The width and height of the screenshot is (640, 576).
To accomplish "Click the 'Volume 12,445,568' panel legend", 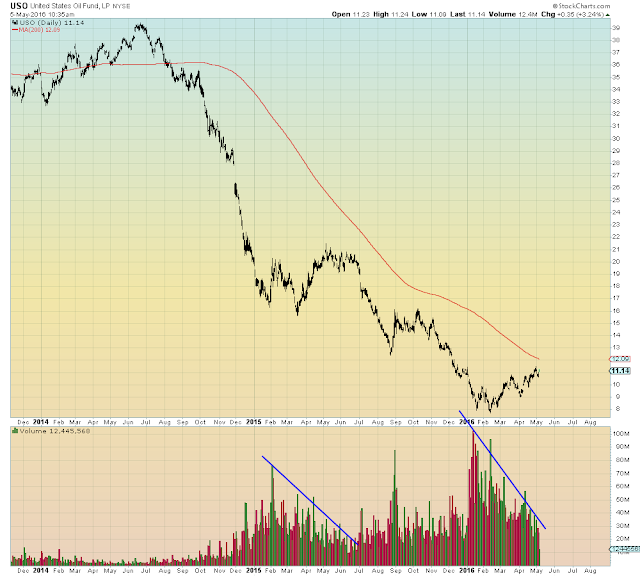I will tap(55, 431).
